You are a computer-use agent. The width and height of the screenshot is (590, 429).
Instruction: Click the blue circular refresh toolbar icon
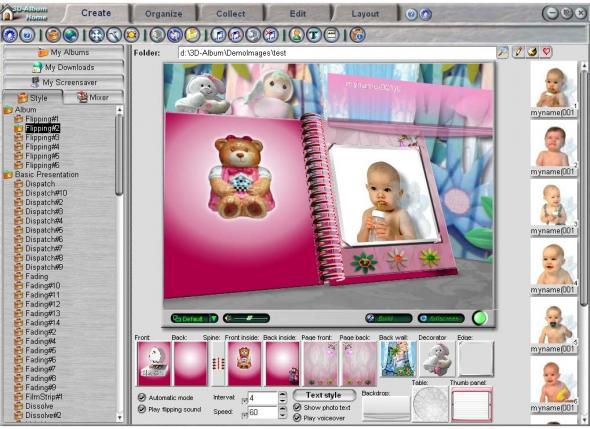pos(175,35)
